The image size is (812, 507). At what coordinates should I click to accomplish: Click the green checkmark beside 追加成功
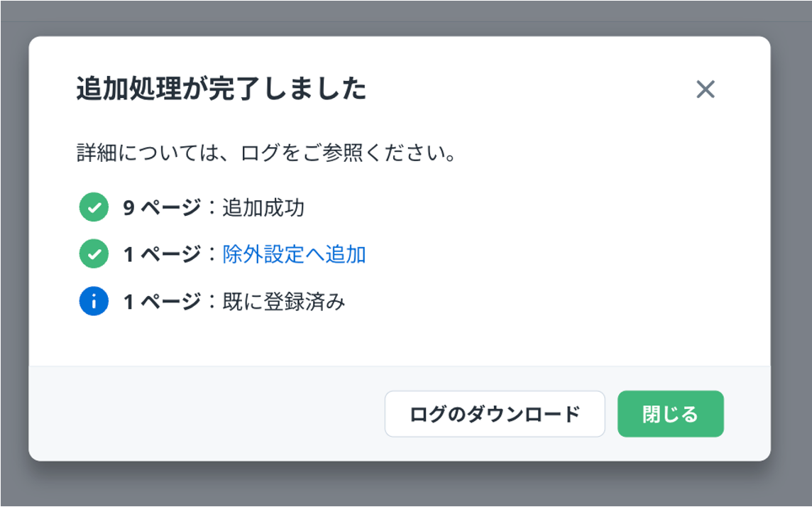coord(94,208)
